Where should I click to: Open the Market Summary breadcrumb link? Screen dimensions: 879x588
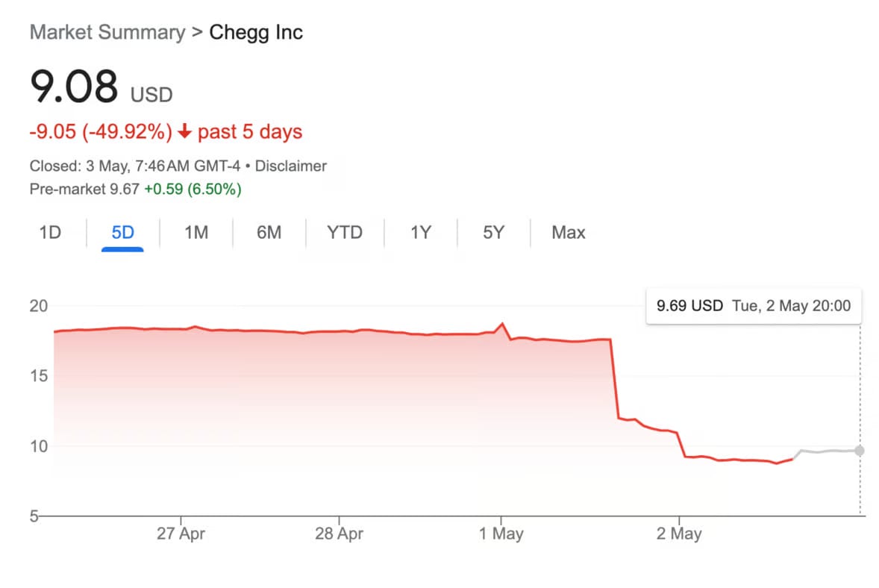coord(107,32)
